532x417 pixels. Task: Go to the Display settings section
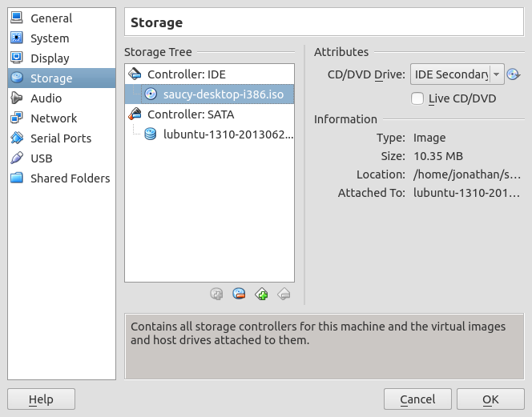50,58
